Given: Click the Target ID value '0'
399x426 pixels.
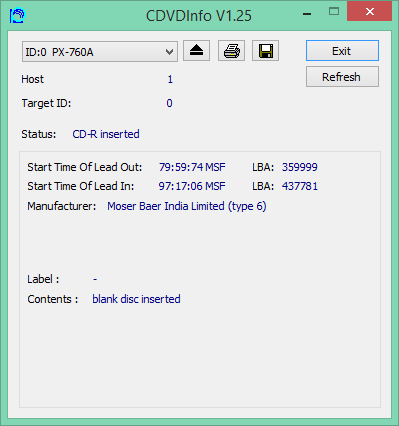Looking at the screenshot, I should click(169, 103).
